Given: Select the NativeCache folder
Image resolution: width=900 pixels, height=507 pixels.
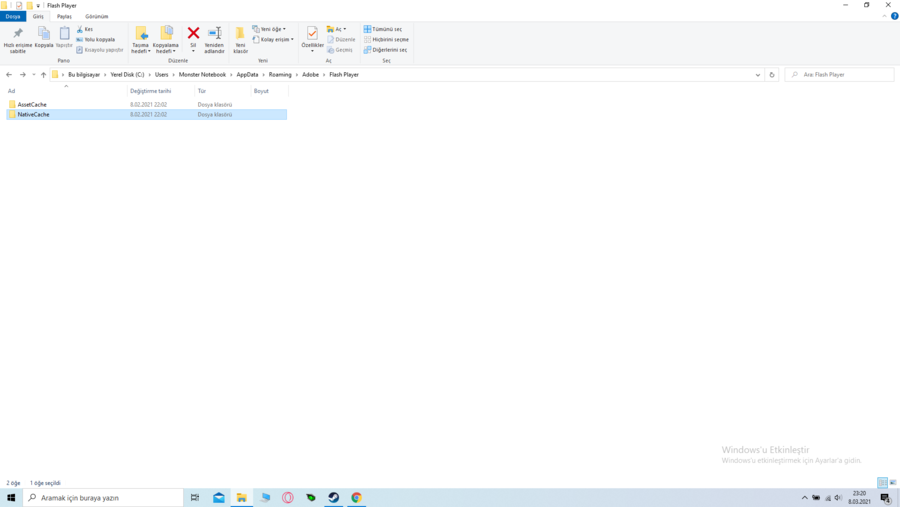Looking at the screenshot, I should tap(146, 114).
